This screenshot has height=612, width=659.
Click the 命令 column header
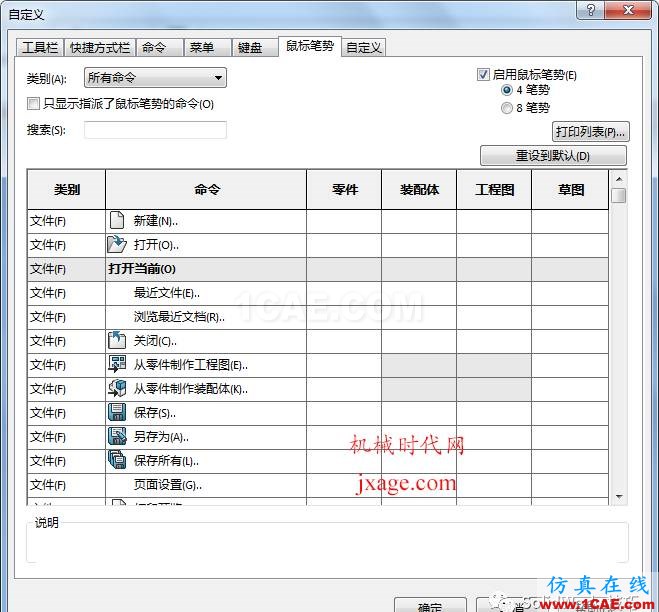coord(206,190)
